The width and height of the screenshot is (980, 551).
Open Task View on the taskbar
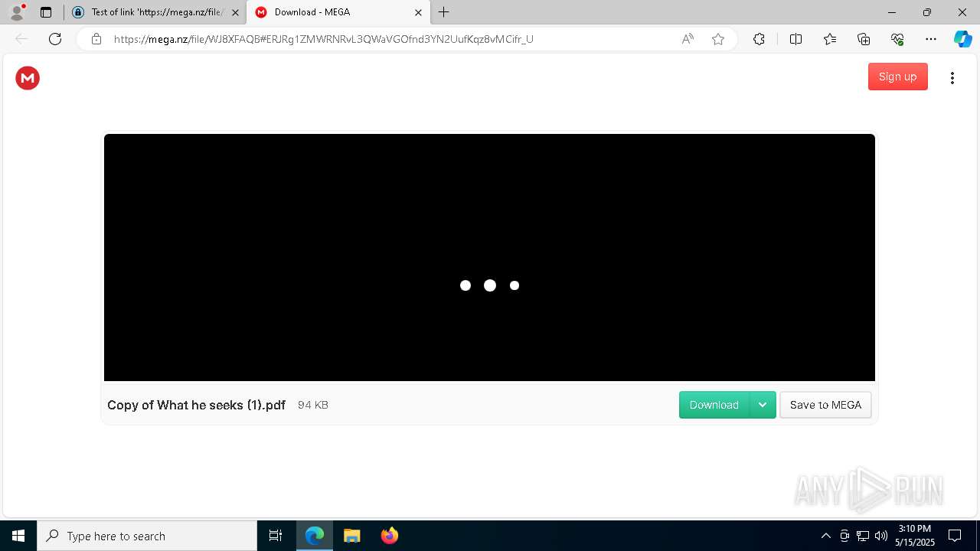pos(276,536)
